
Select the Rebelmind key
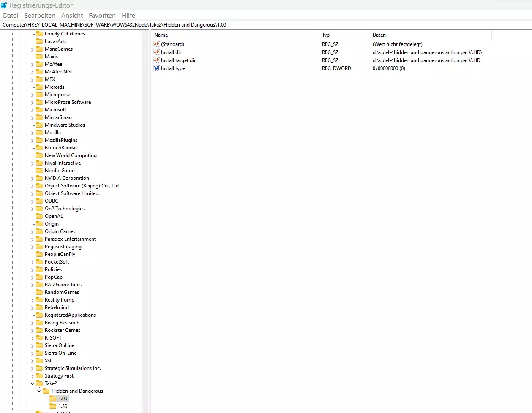[x=57, y=307]
